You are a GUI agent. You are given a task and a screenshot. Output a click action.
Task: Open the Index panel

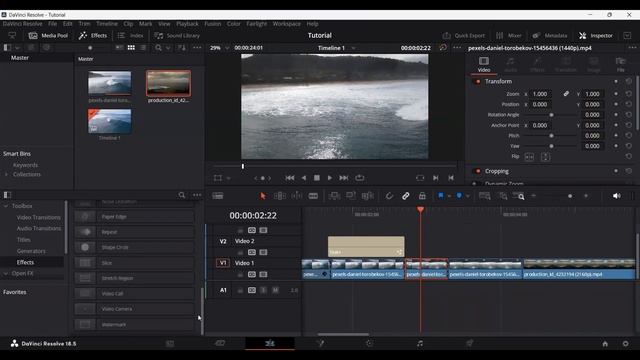131,36
